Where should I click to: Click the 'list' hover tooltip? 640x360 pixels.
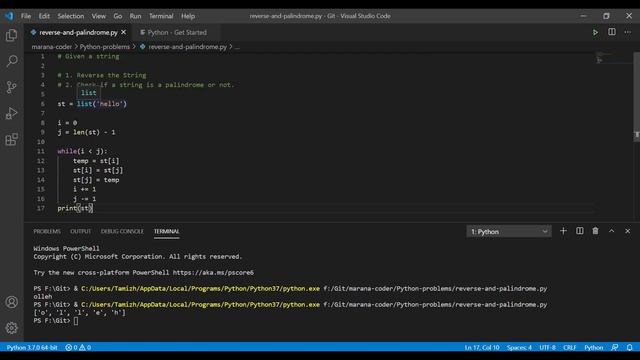pos(89,93)
